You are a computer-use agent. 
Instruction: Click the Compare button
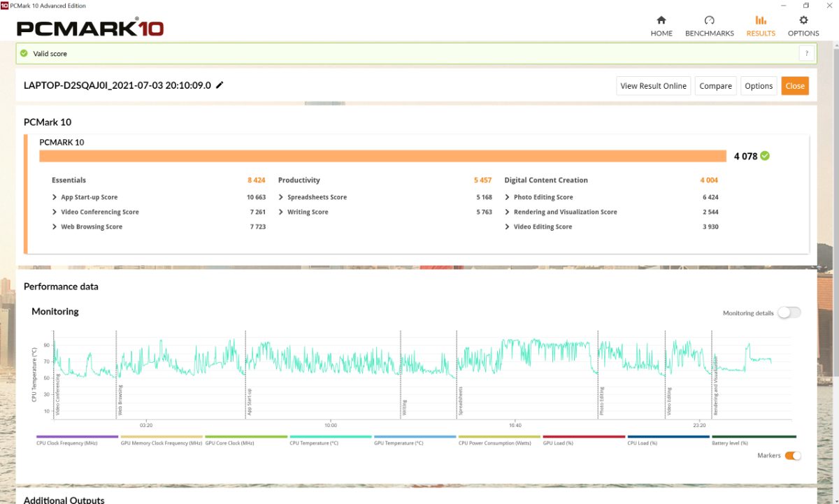[x=715, y=86]
